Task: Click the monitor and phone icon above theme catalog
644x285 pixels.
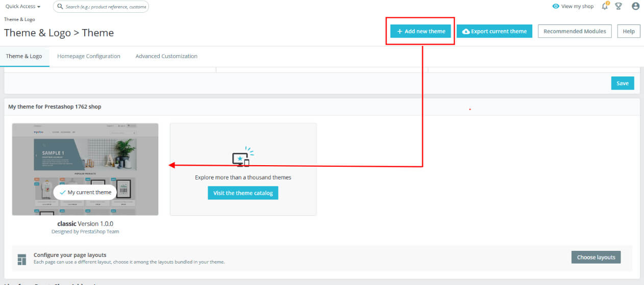Action: [x=242, y=158]
